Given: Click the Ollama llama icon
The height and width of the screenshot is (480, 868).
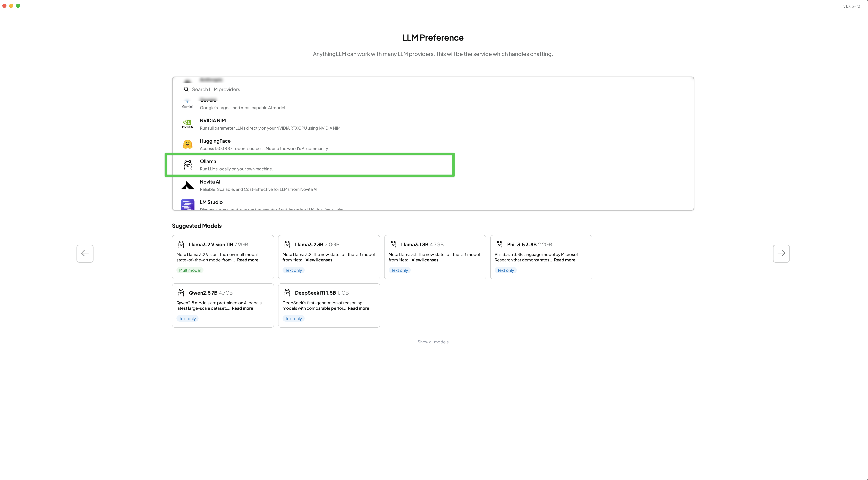Looking at the screenshot, I should 187,165.
